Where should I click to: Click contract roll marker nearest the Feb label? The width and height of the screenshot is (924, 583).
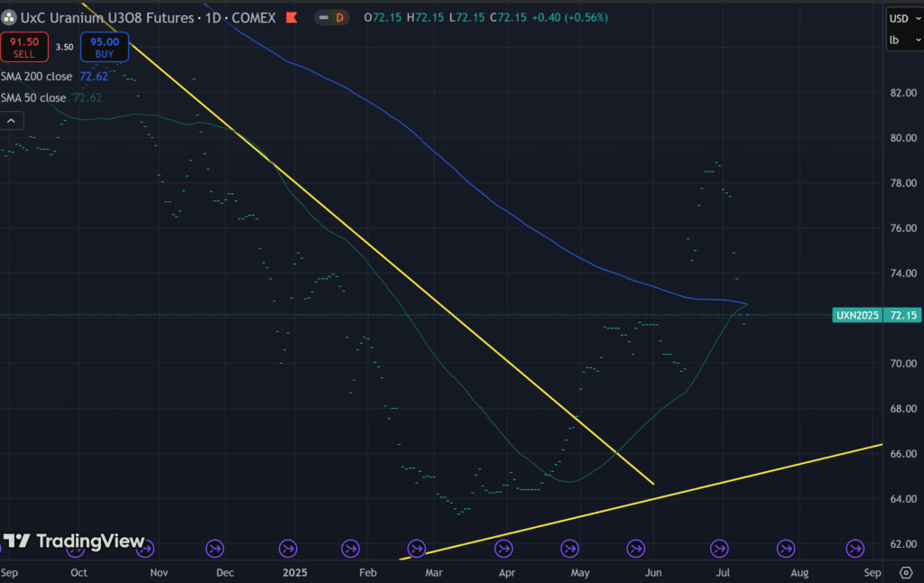[x=351, y=549]
